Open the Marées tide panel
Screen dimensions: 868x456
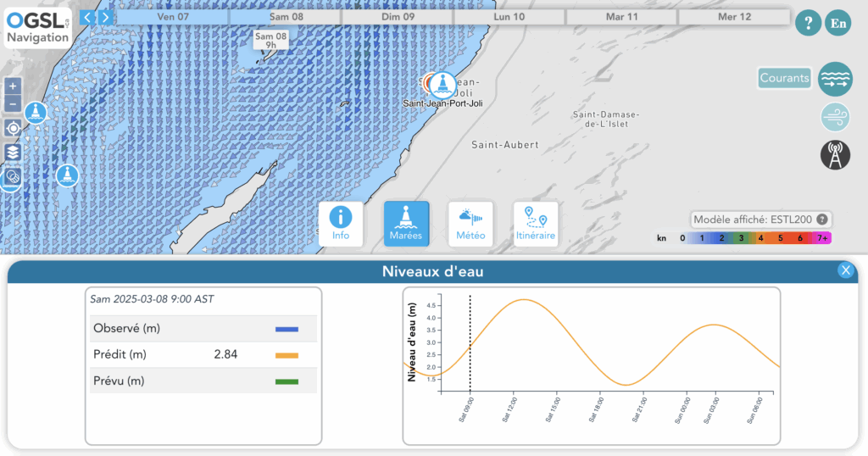coord(406,223)
